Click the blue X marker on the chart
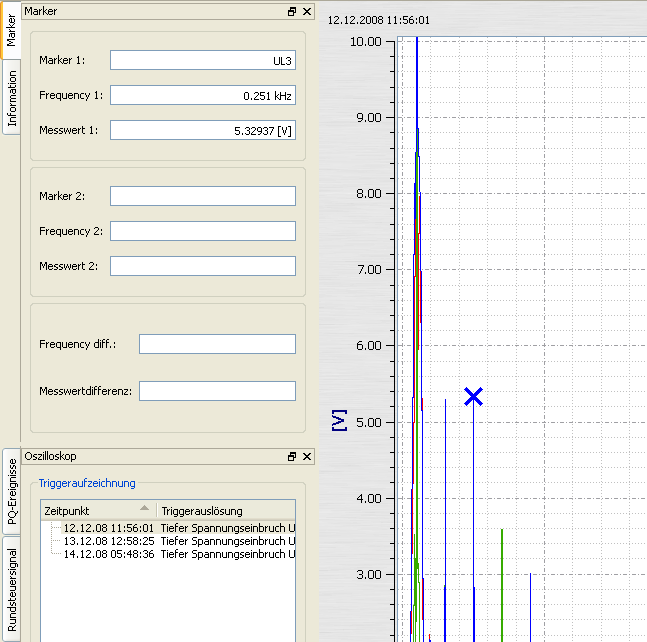The image size is (647, 642). tap(473, 397)
